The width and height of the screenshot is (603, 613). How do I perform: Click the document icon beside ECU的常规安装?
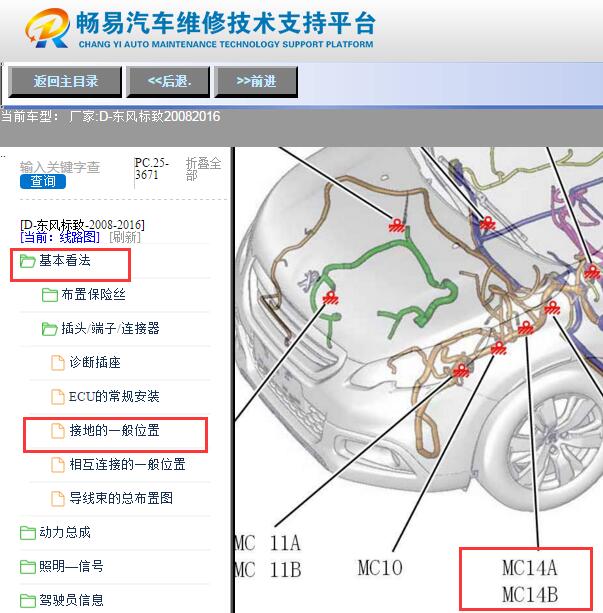58,397
